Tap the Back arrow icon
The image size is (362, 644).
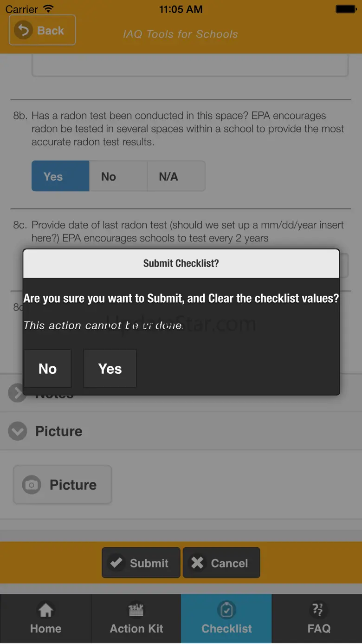[23, 31]
